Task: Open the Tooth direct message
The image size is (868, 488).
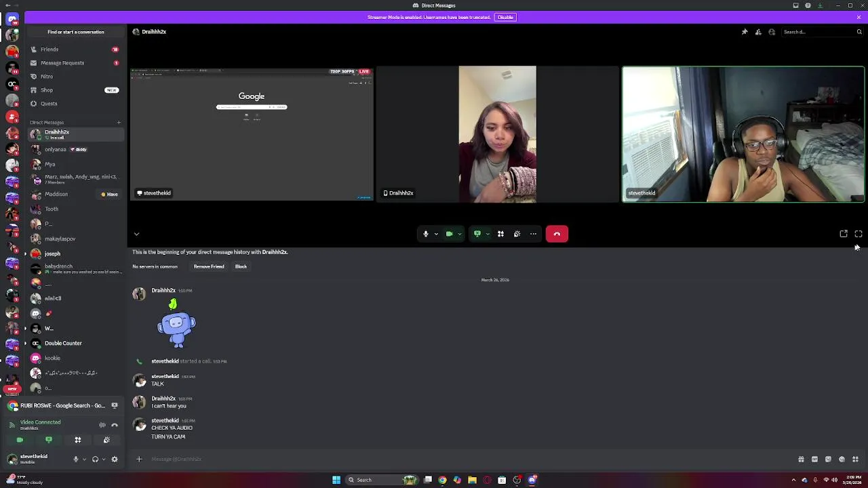Action: pos(75,209)
